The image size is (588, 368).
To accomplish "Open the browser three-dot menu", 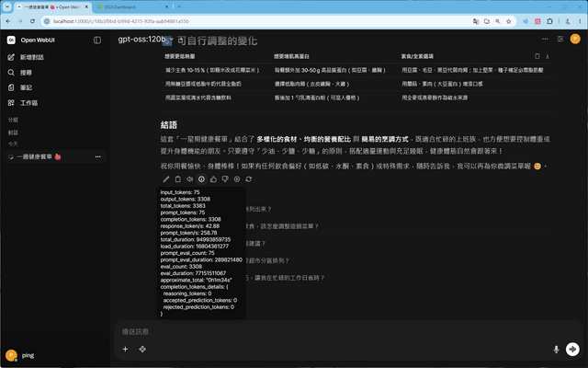I will click(x=580, y=21).
